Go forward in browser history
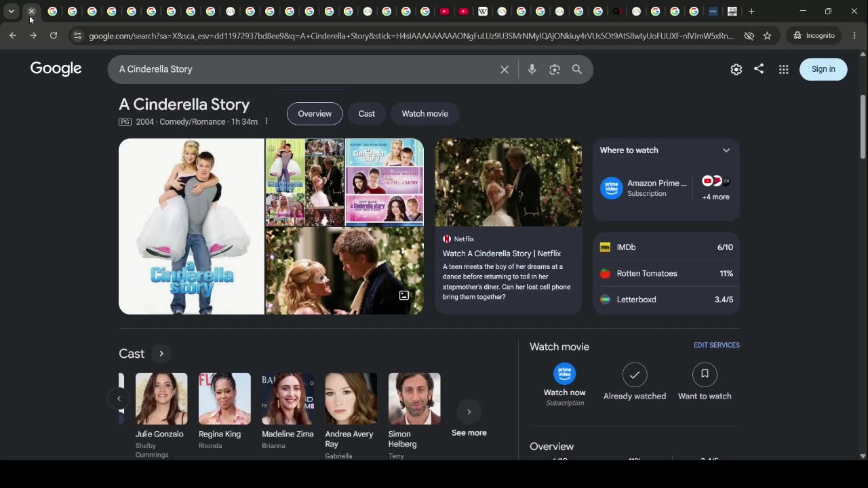 [33, 35]
